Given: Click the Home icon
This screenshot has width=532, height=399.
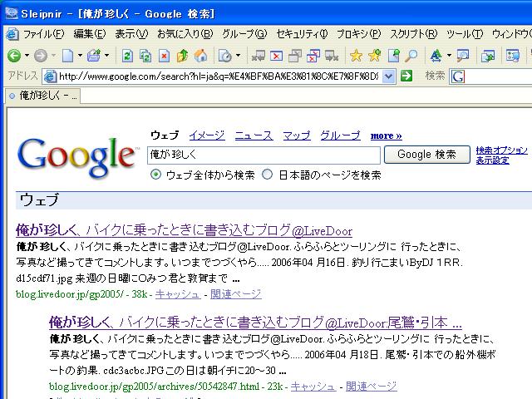Looking at the screenshot, I should tap(200, 56).
